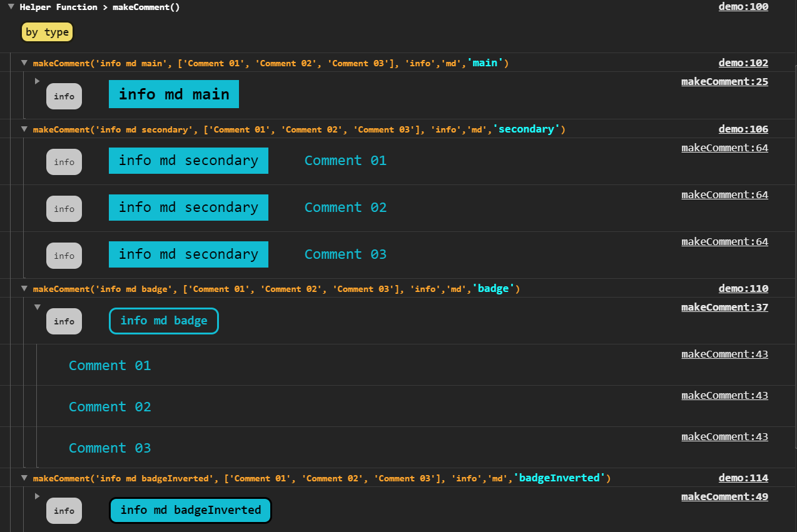Click 'info md secondary' label next to Comment 03

tap(188, 254)
